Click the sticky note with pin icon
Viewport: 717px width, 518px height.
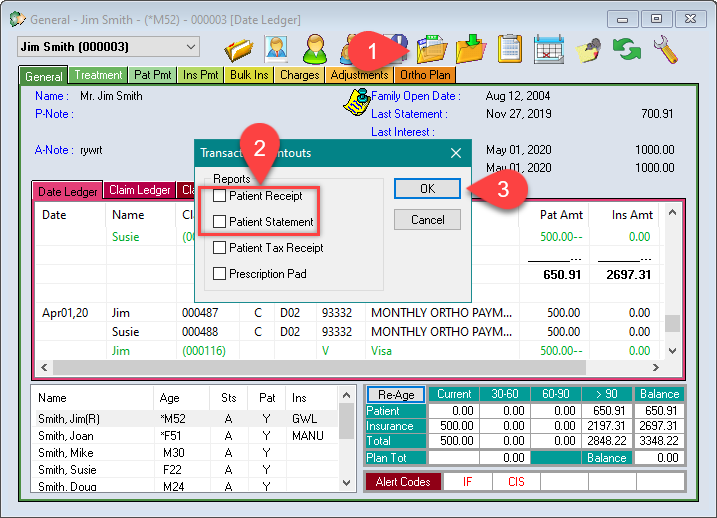click(x=589, y=50)
